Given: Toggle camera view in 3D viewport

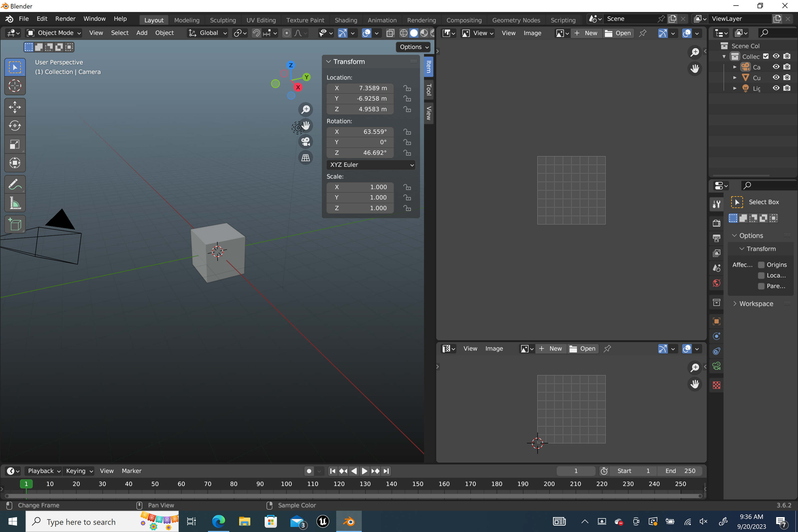Looking at the screenshot, I should pyautogui.click(x=306, y=142).
